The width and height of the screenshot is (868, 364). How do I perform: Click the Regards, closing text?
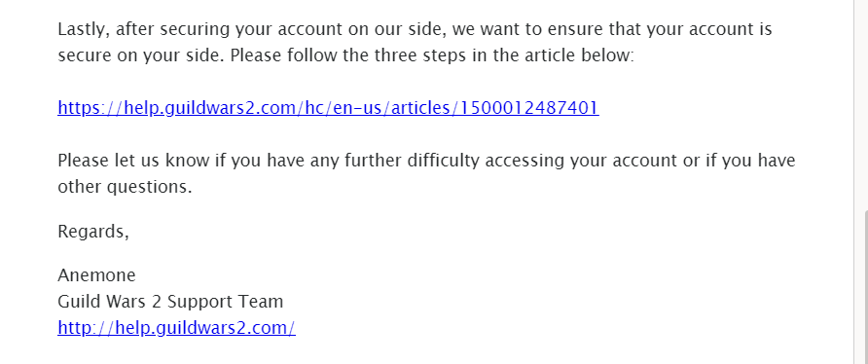point(93,232)
